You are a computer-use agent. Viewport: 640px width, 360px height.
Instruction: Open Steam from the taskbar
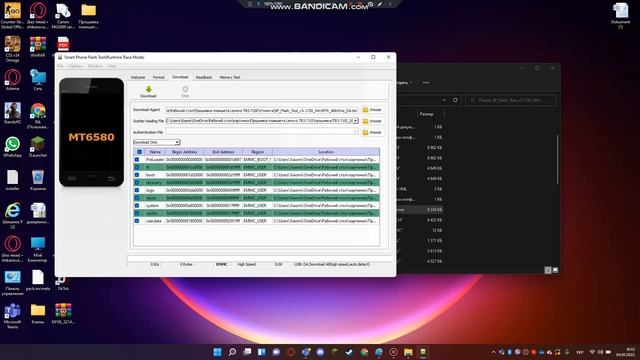pos(349,352)
